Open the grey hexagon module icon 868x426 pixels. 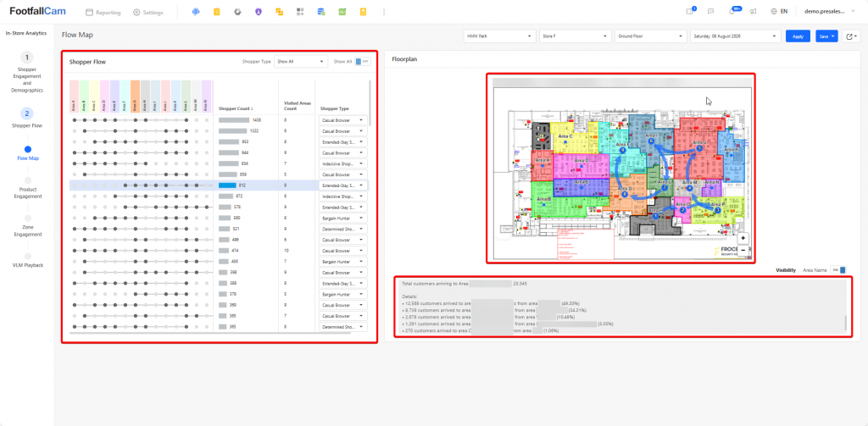click(237, 12)
